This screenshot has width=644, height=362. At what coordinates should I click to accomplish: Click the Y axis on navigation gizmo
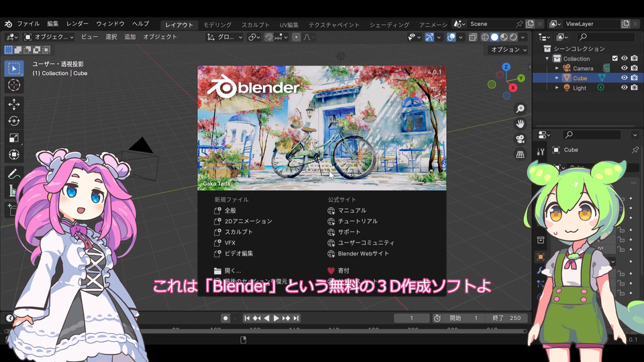[521, 78]
